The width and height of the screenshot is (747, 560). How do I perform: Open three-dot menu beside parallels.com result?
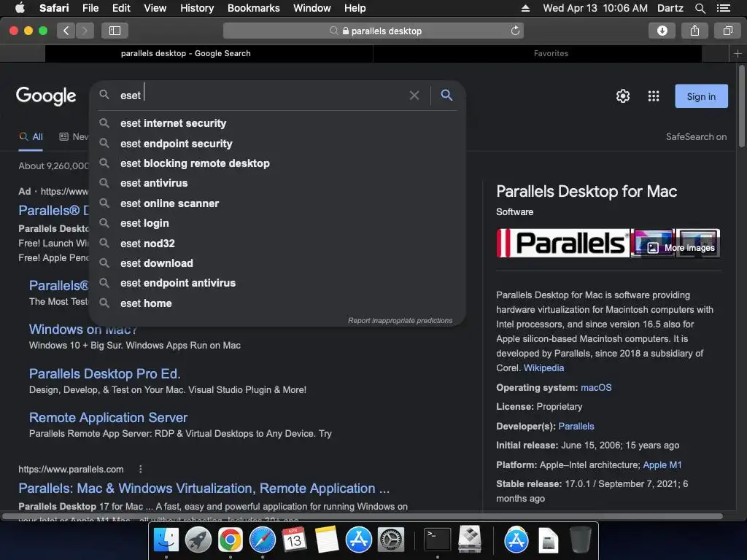[141, 469]
